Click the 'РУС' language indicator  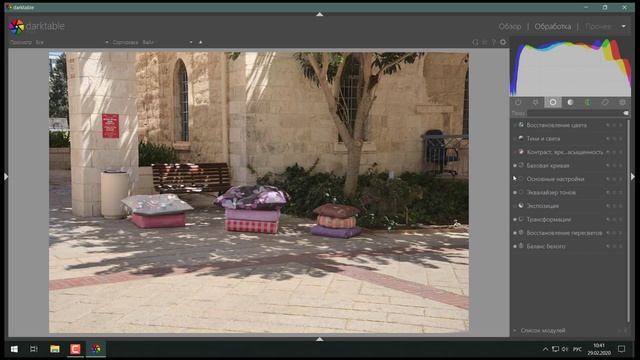coord(577,349)
